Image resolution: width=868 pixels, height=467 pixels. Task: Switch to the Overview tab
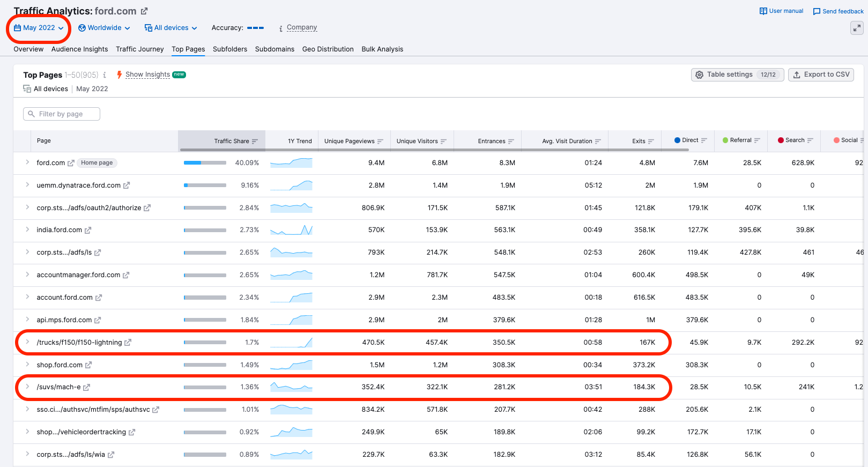point(28,49)
